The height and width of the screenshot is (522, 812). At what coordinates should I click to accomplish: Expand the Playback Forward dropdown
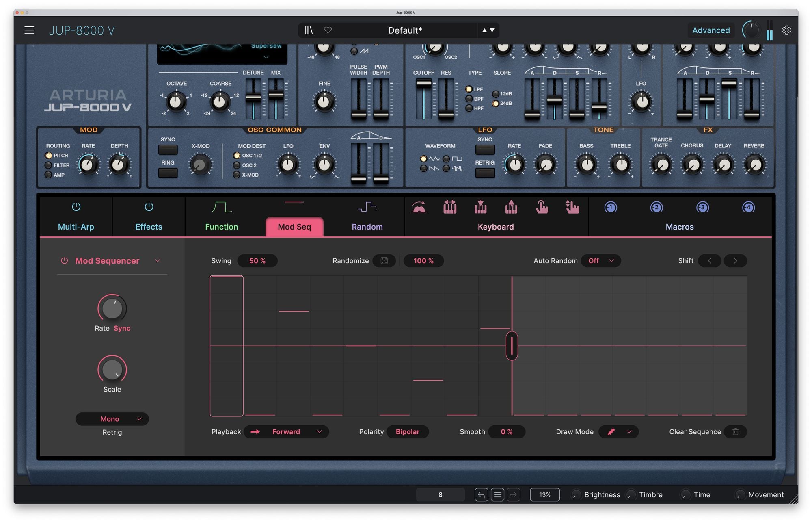click(x=286, y=432)
